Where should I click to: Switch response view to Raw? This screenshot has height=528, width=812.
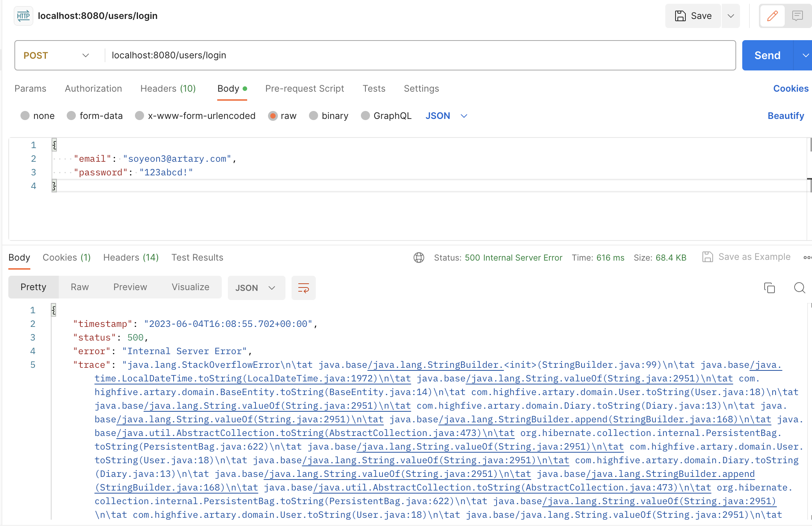(x=80, y=287)
